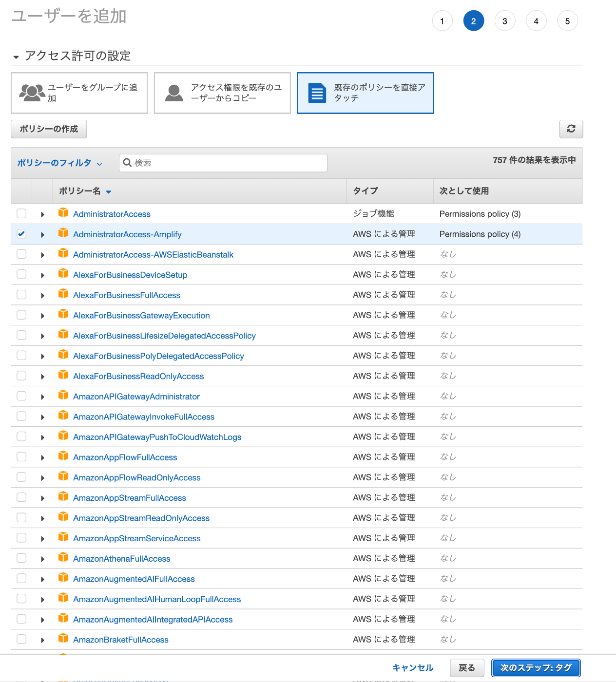Collapse the アクセス許可の設定 section
Viewport: 616px width, 682px height.
[x=16, y=57]
